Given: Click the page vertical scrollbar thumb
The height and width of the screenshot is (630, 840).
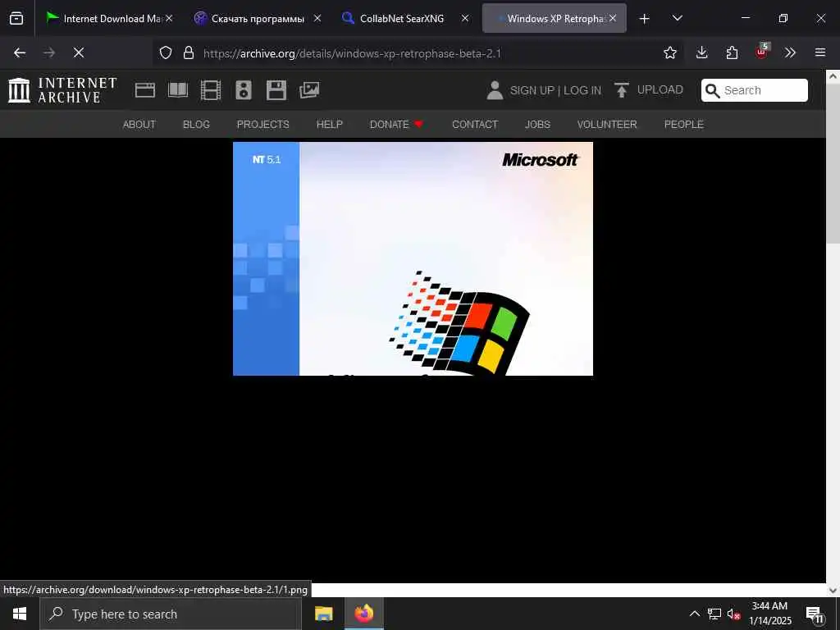Looking at the screenshot, I should tap(833, 163).
